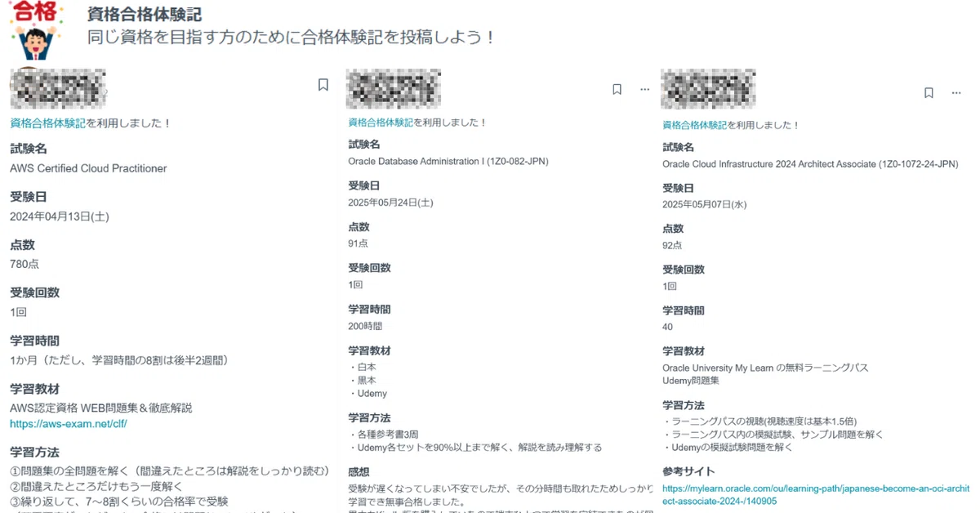Click the text 同じ資格を目指す方のために合格体験記を投稿しよう！
Screen dimensions: 980x513
[292, 38]
